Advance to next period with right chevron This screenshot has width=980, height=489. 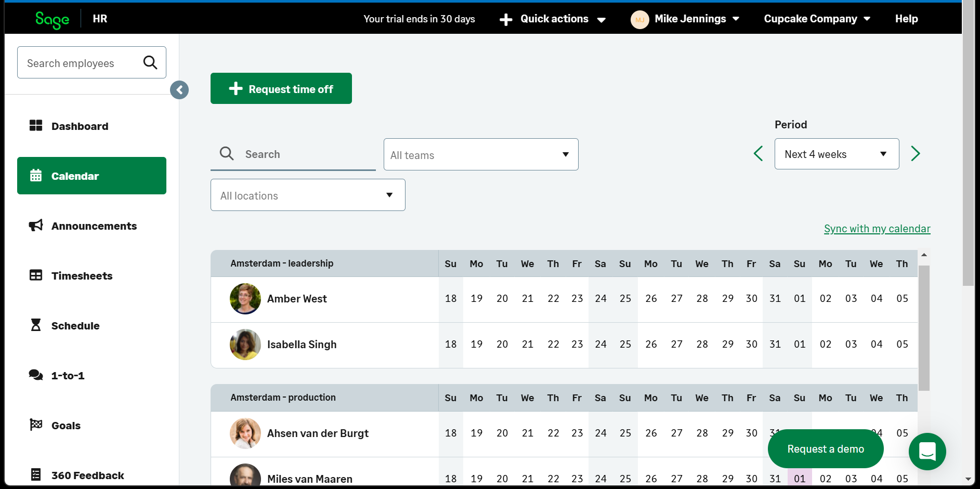tap(916, 154)
